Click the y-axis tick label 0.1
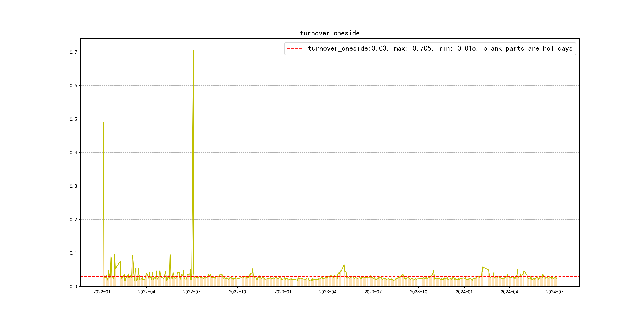This screenshot has height=322, width=644. tap(73, 253)
